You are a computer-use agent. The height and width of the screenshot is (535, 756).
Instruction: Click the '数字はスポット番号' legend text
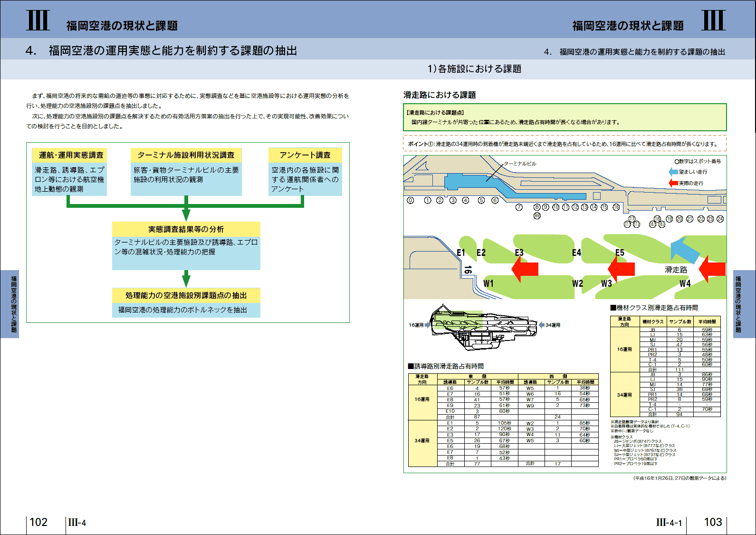699,161
